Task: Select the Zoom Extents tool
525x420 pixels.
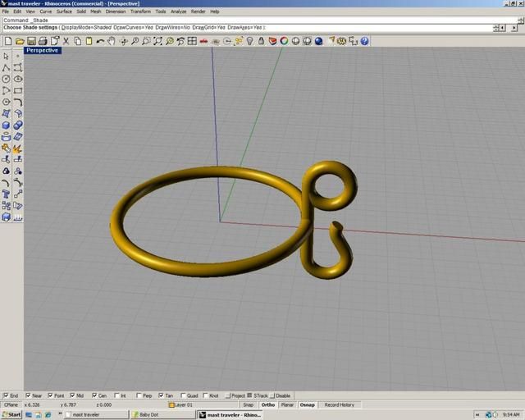Action: [x=157, y=41]
